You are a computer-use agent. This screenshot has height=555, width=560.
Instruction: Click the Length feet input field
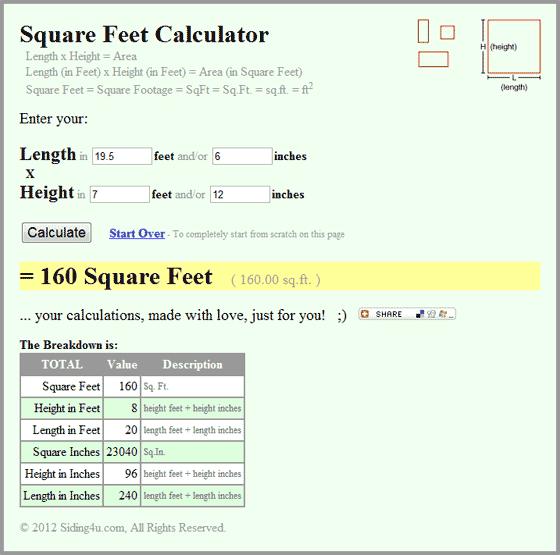coord(122,156)
